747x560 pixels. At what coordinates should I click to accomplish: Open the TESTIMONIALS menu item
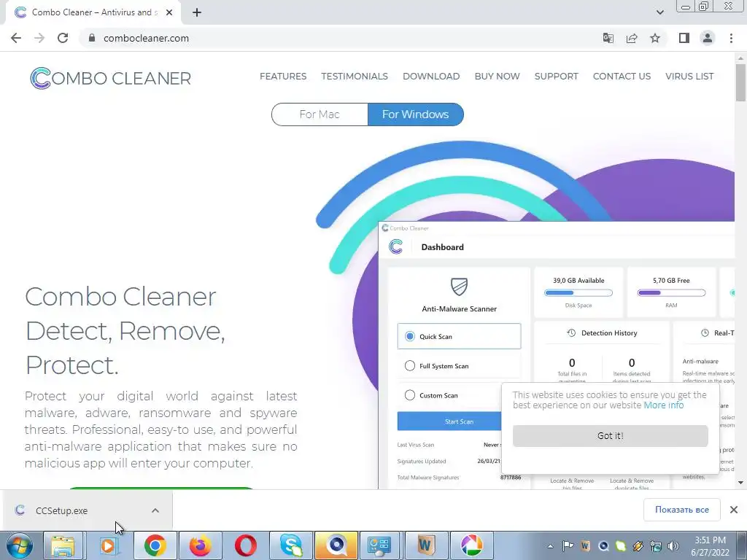(355, 76)
